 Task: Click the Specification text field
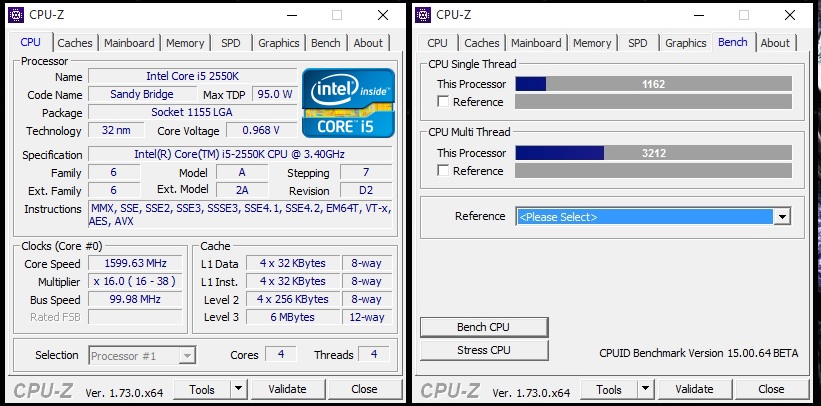coord(239,154)
